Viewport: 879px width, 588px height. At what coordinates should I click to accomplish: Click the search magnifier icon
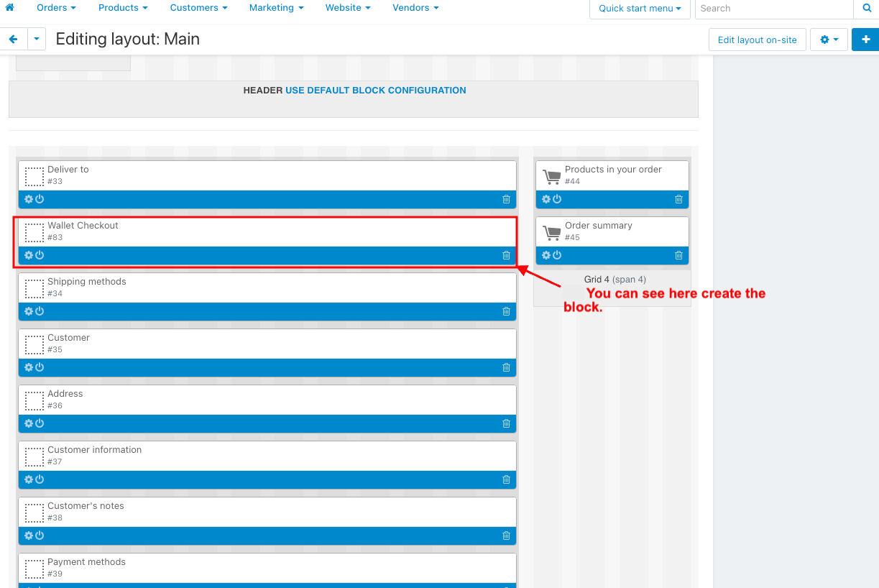pyautogui.click(x=866, y=9)
